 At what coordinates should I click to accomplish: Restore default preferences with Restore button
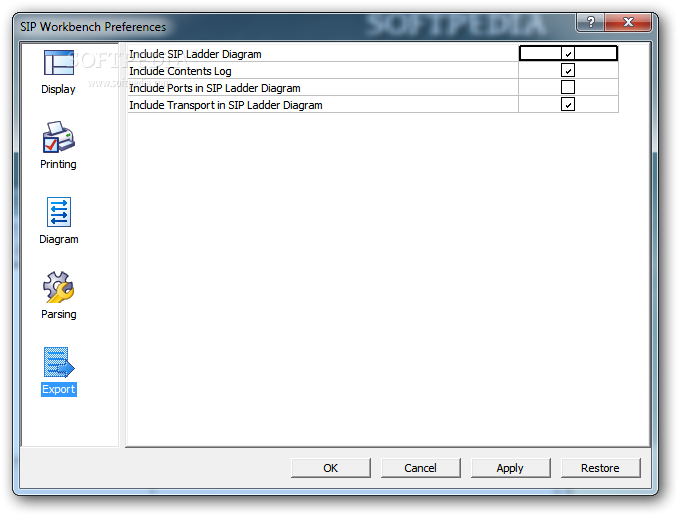click(x=601, y=468)
